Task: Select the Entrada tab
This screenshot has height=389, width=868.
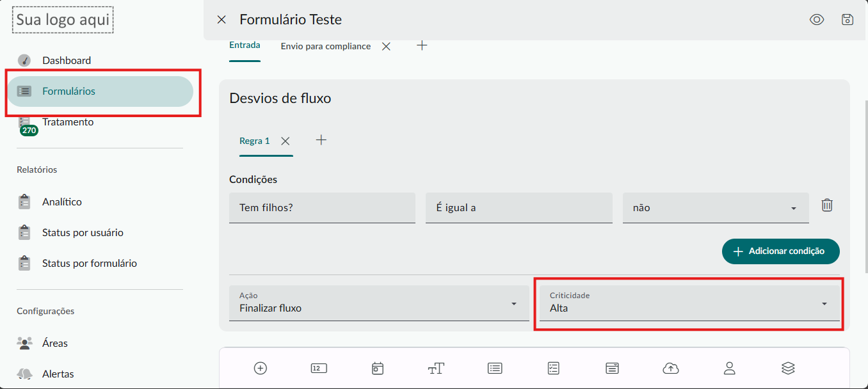Action: click(245, 45)
